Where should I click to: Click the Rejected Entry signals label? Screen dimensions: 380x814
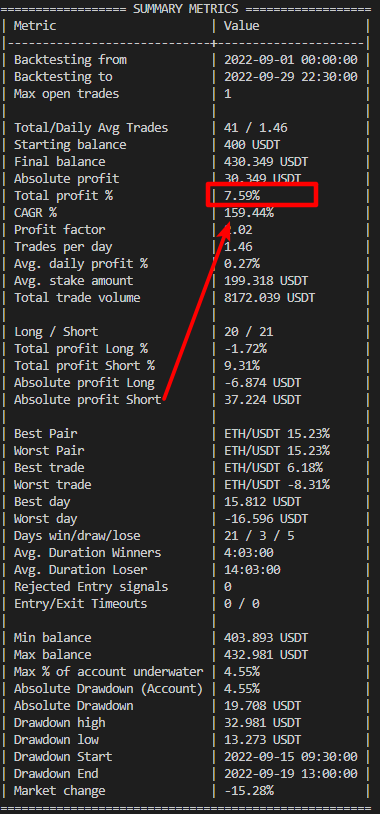[91, 587]
